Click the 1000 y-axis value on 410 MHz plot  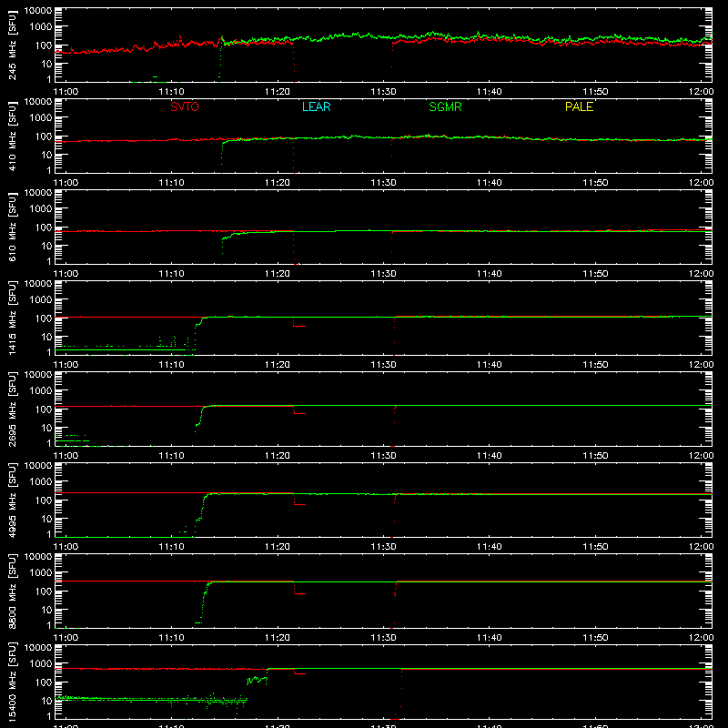pos(41,118)
